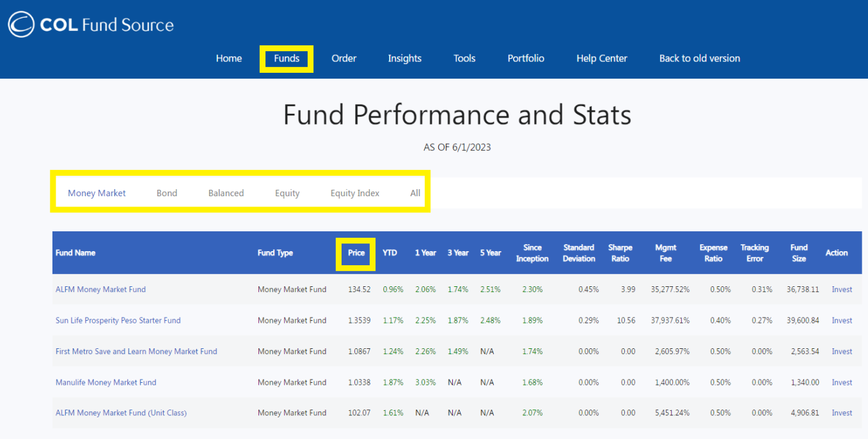Switch to the Balanced tab
Screen dimensions: 868x439
226,193
